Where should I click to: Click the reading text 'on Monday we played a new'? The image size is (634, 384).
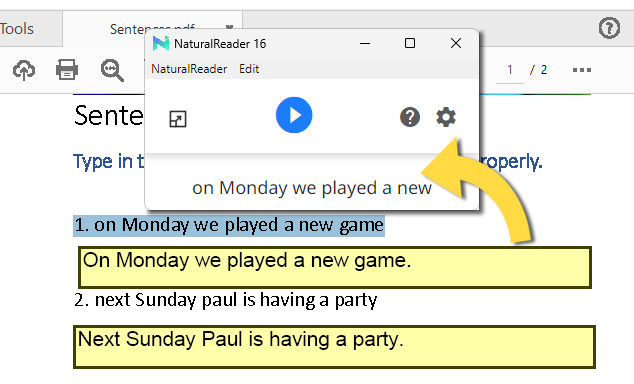click(312, 188)
